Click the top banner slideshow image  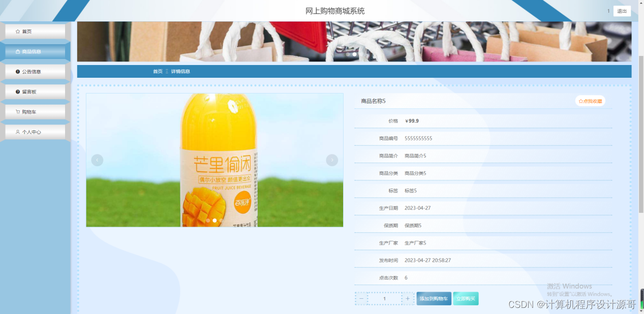coord(354,42)
